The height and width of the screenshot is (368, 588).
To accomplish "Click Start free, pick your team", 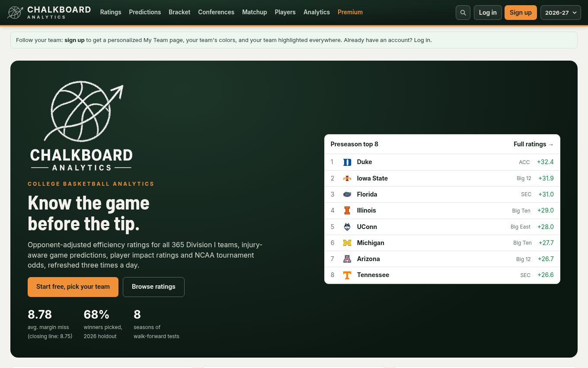I will 73,287.
